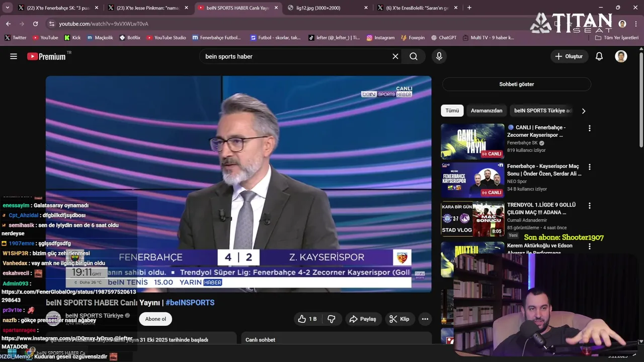Open menu for NEO Spor video

(590, 167)
